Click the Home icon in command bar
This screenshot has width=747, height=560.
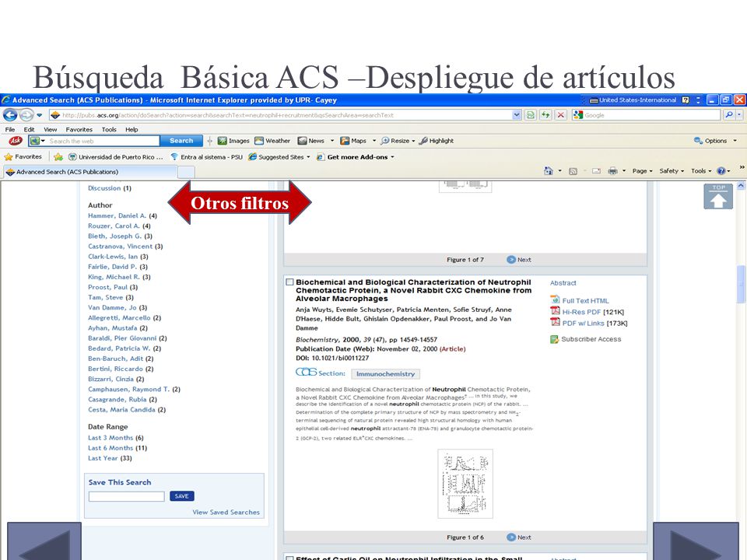coord(549,171)
